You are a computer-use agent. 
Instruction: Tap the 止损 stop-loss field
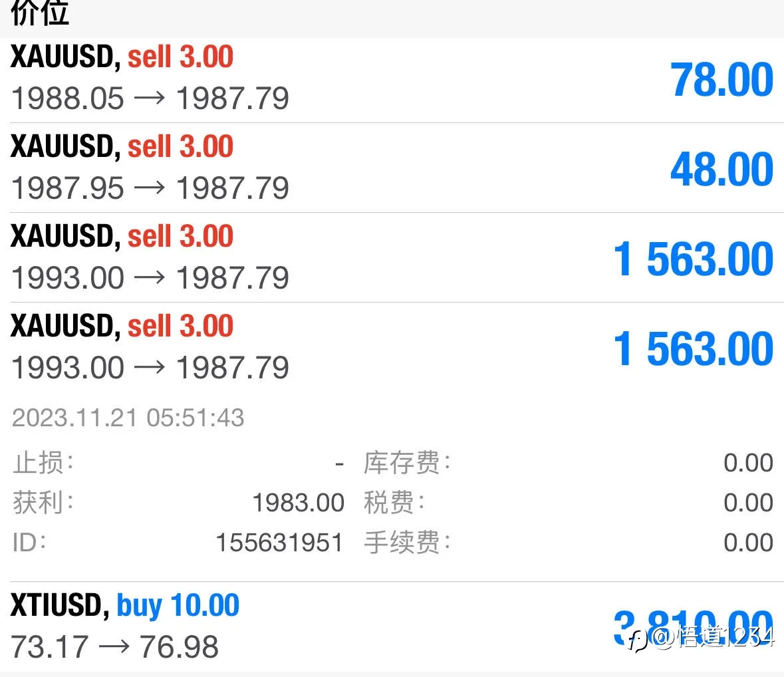(178, 463)
